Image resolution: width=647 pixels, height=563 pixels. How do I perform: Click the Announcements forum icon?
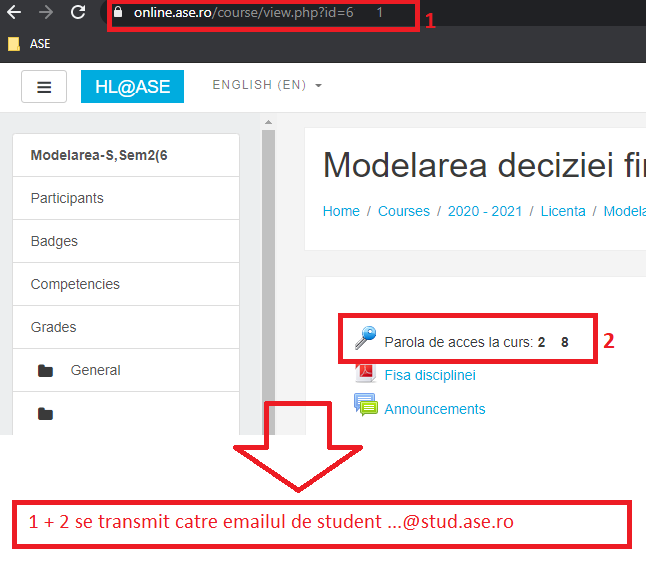tap(366, 406)
